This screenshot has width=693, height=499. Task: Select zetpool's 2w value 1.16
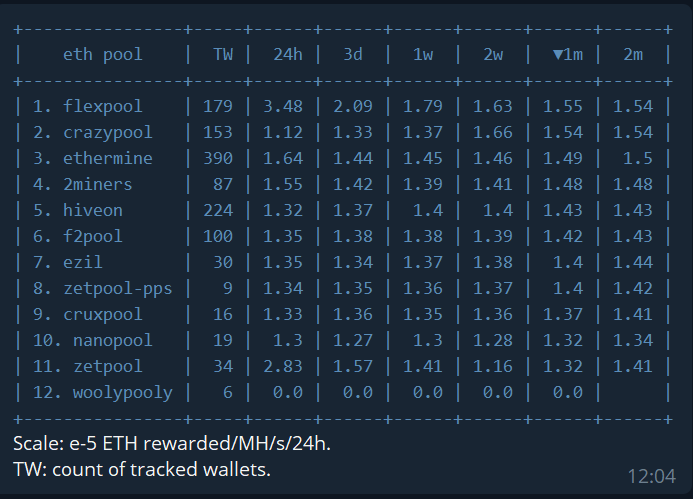[x=493, y=366]
